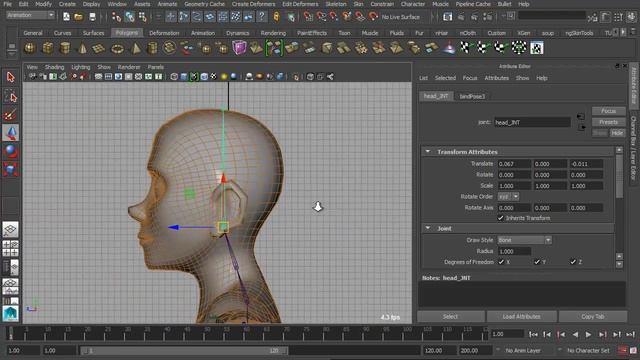Image resolution: width=640 pixels, height=360 pixels.
Task: Toggle smooth shade all viewport icon
Action: tap(184, 77)
